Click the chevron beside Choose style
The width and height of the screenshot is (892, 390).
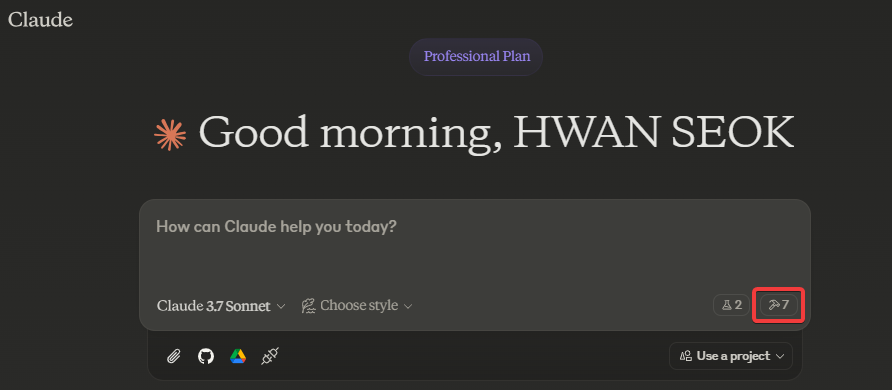click(x=408, y=306)
